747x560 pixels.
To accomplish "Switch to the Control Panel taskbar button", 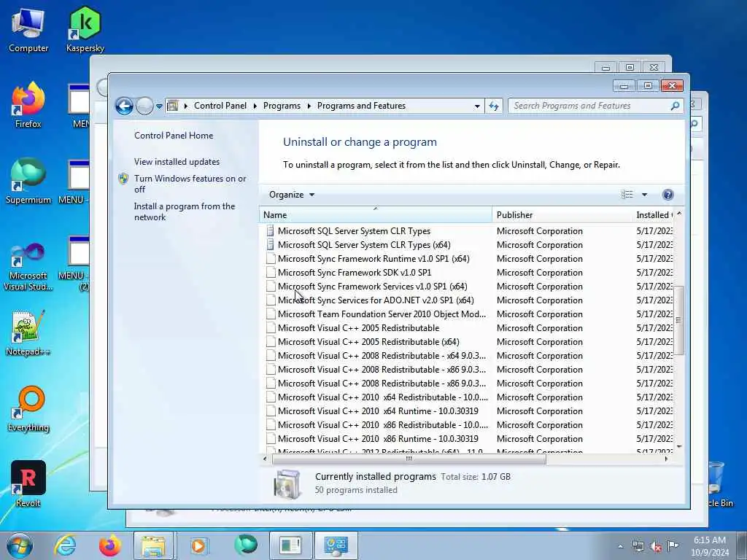I will [336, 545].
